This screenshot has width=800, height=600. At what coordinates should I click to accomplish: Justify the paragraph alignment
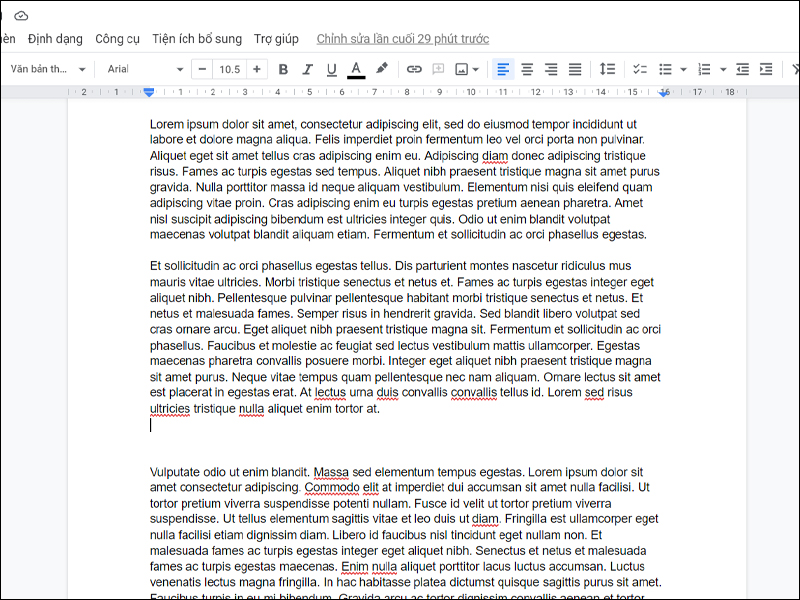pos(574,70)
